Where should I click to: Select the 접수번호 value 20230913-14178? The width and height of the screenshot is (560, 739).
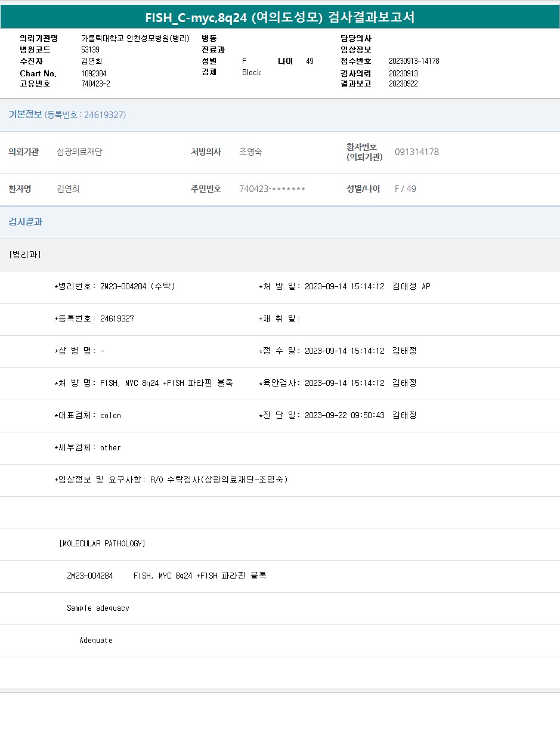tap(414, 61)
